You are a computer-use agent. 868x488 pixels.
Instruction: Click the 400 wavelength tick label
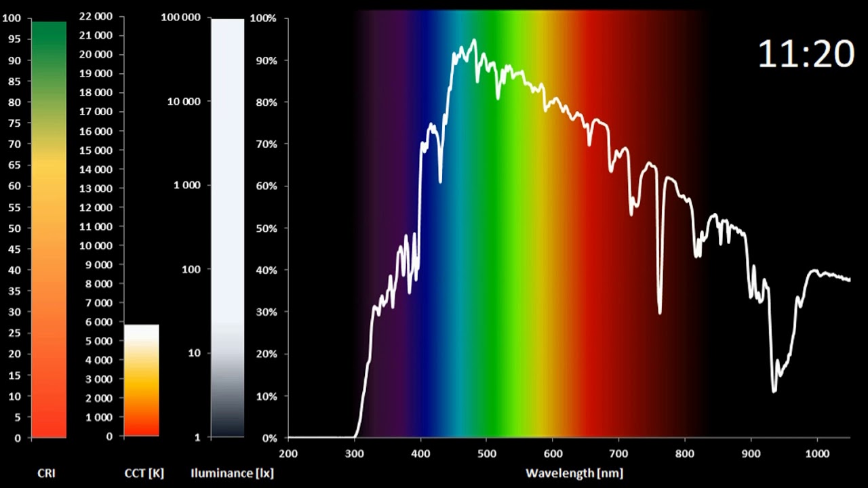point(420,453)
